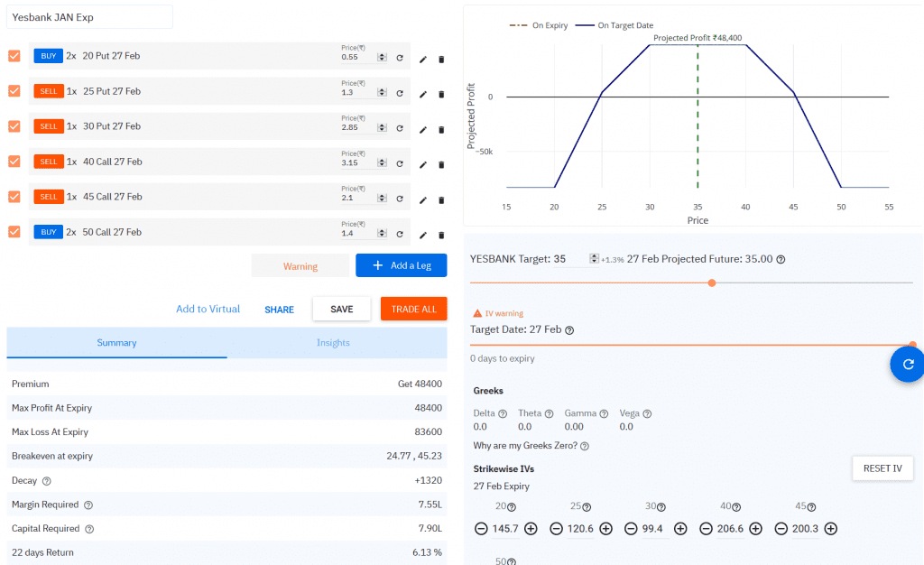The image size is (924, 565).
Task: Adjust price stepper for 50 Call leg
Action: pyautogui.click(x=382, y=233)
